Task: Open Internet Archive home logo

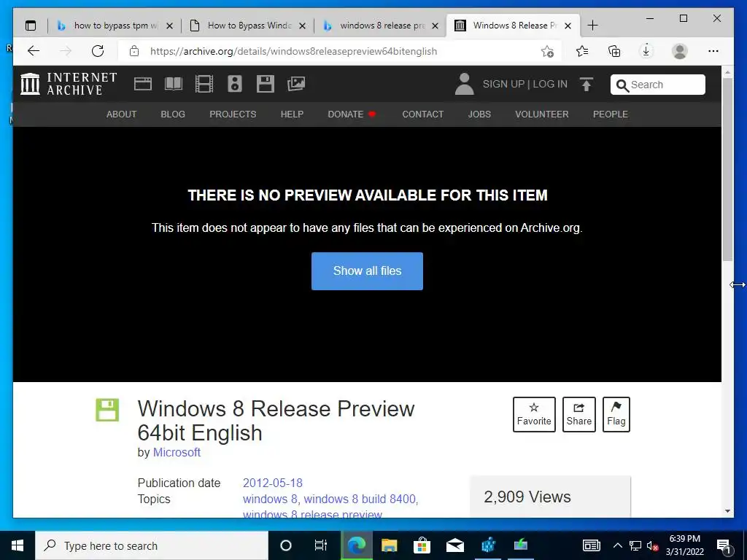Action: pyautogui.click(x=69, y=84)
